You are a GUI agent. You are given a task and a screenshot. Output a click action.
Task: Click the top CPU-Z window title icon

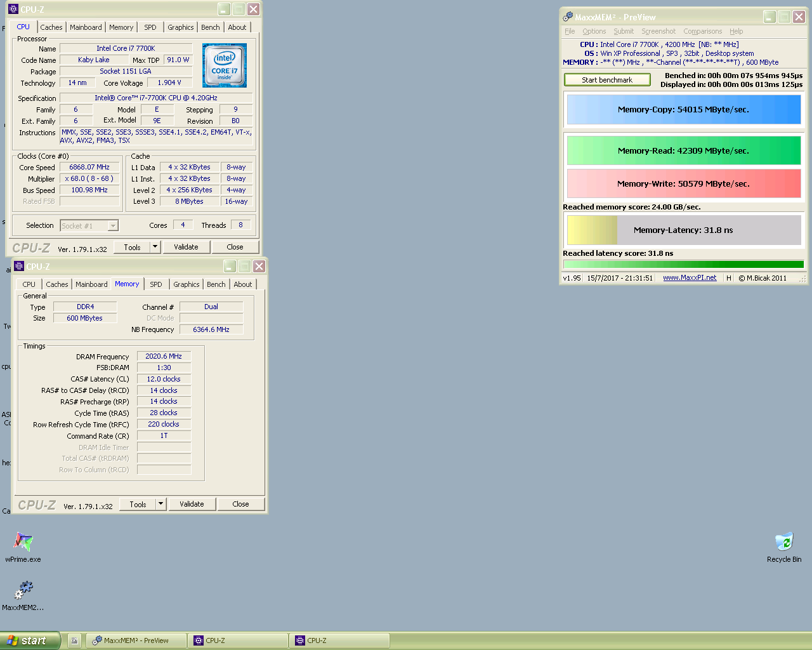coord(13,9)
